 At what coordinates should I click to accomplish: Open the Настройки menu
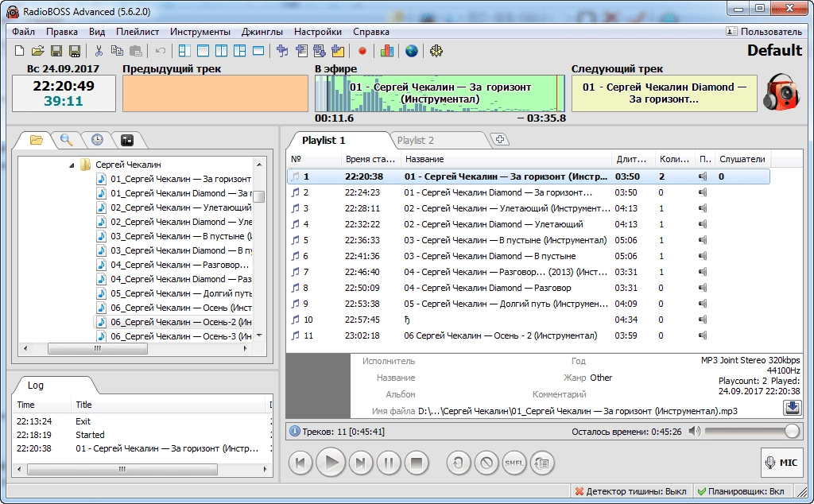point(318,32)
